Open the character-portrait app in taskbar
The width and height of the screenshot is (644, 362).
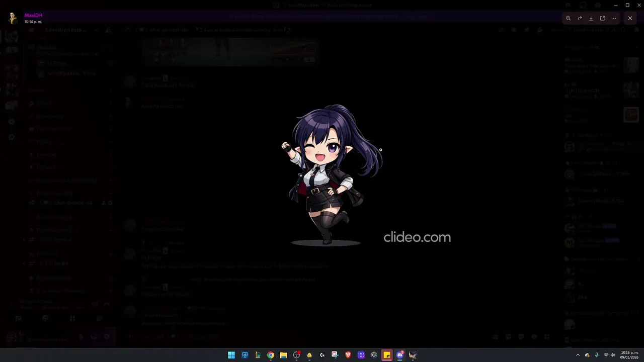click(413, 355)
